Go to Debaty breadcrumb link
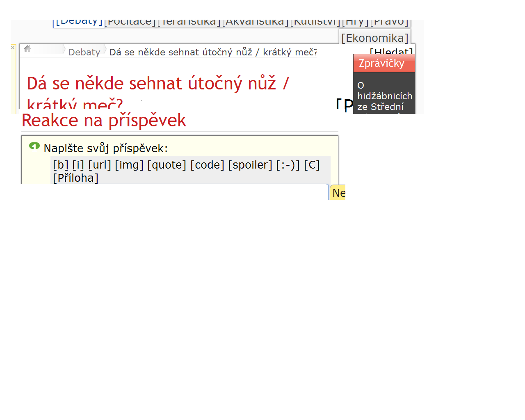 (84, 52)
